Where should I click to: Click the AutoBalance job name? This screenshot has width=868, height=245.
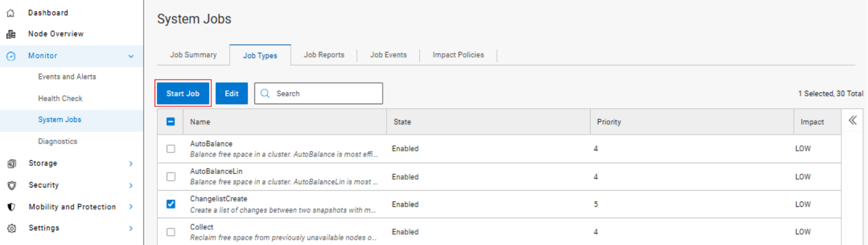tap(211, 143)
